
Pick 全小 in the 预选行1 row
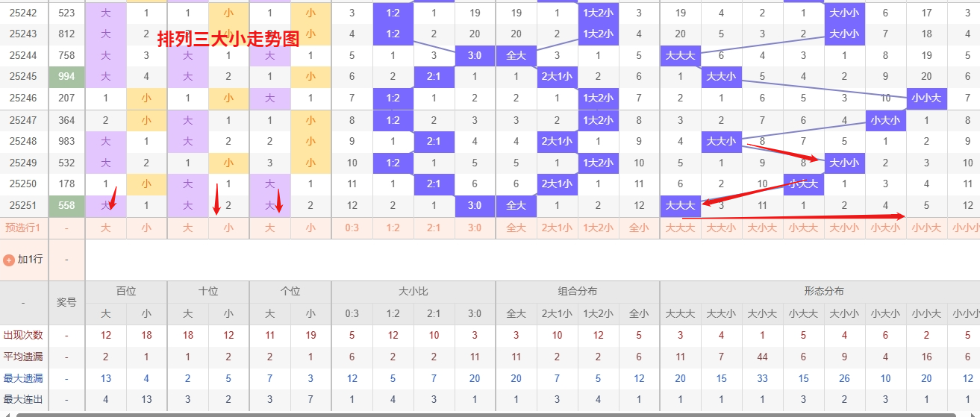click(639, 228)
